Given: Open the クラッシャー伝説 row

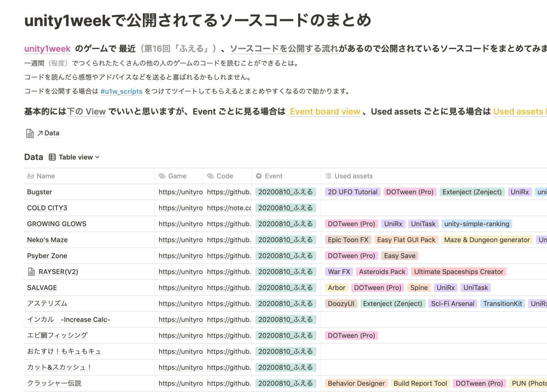Looking at the screenshot, I should [54, 383].
